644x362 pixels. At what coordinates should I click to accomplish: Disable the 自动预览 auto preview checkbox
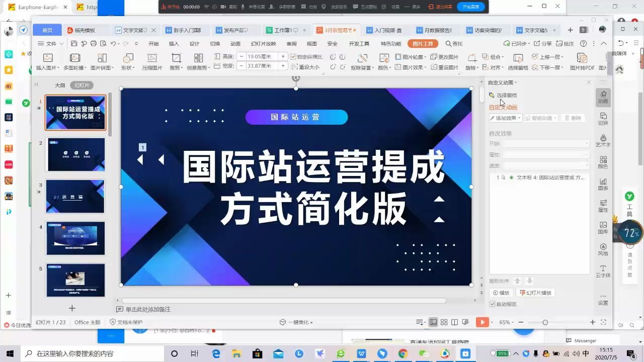tap(492, 304)
